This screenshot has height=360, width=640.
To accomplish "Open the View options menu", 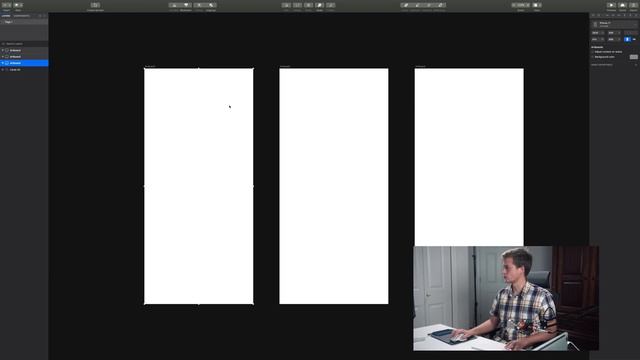I will click(x=537, y=5).
